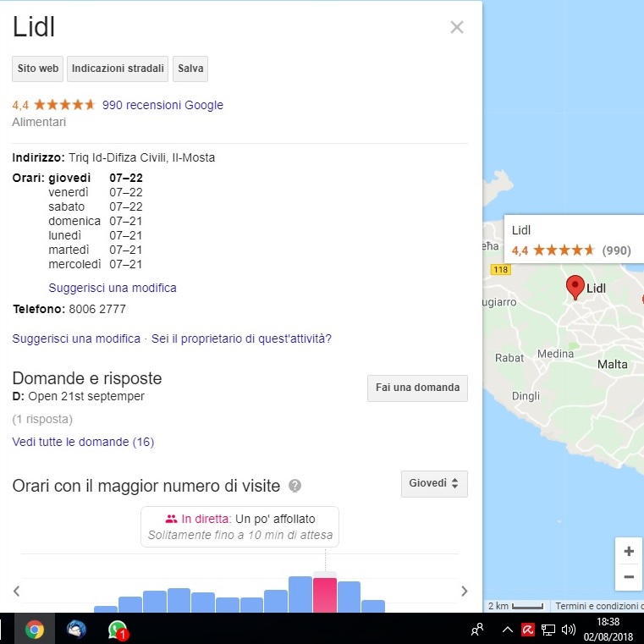Click the Dingli label on map
644x644 pixels.
526,396
